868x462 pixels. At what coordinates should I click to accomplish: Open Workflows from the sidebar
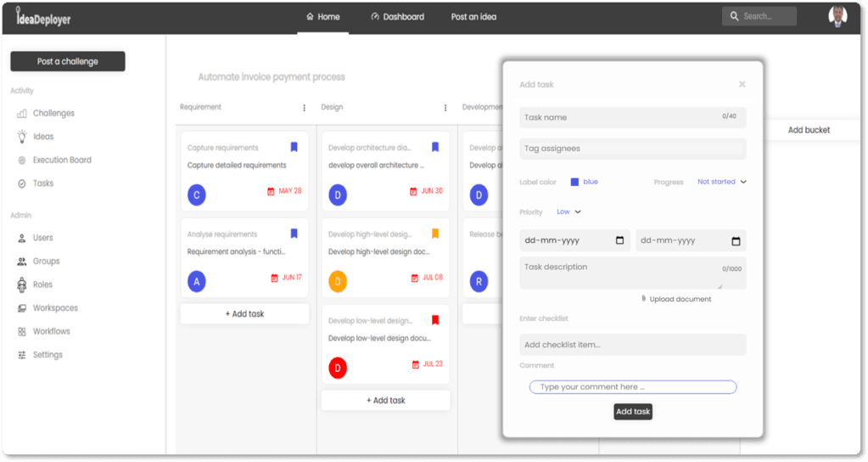[51, 331]
